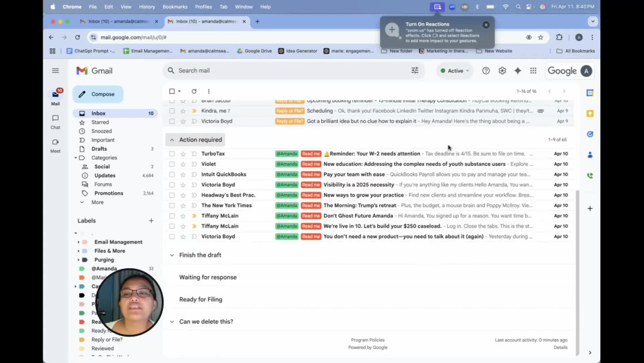644x363 pixels.
Task: Create a new label with plus icon
Action: pos(151,221)
